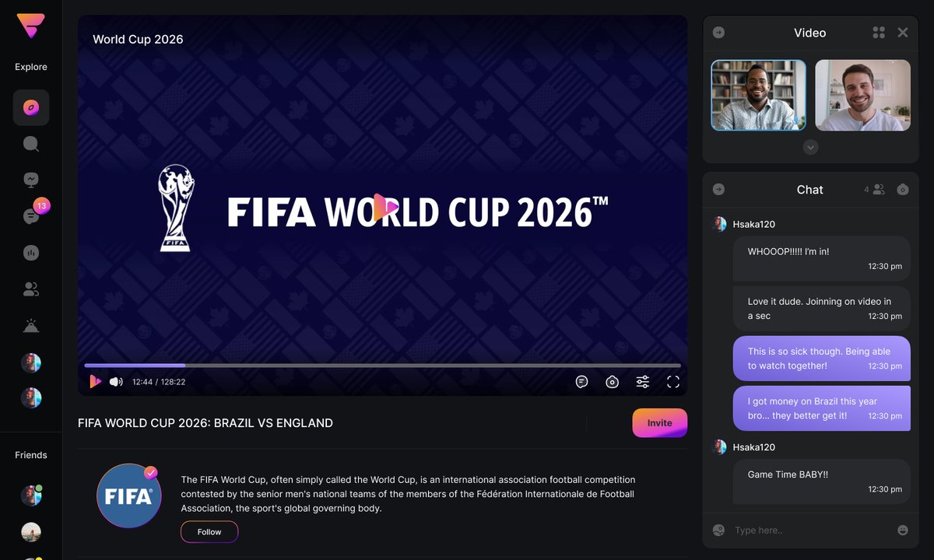Open the people group icon in sidebar
934x560 pixels.
(31, 289)
